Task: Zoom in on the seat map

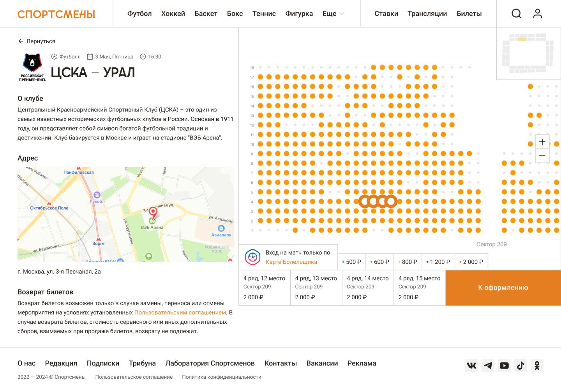Action: tap(542, 142)
